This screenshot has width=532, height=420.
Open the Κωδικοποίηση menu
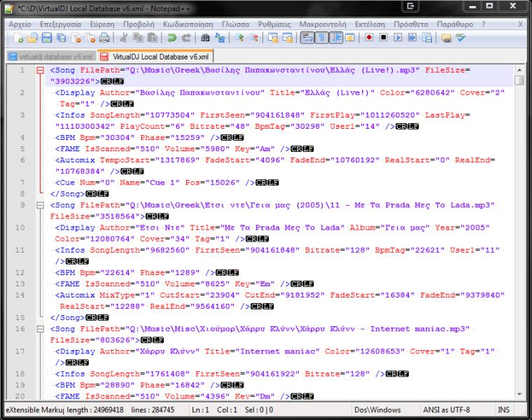point(188,24)
